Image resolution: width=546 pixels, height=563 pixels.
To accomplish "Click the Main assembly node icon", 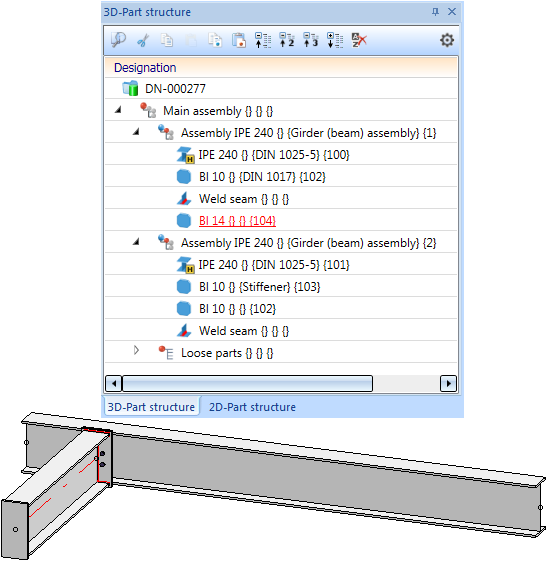I will (148, 110).
